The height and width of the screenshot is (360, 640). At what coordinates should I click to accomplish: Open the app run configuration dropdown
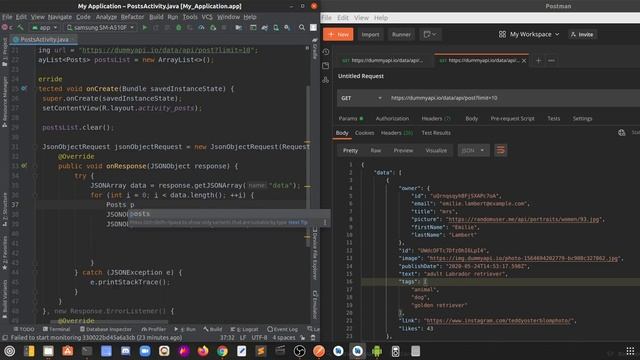[44, 27]
